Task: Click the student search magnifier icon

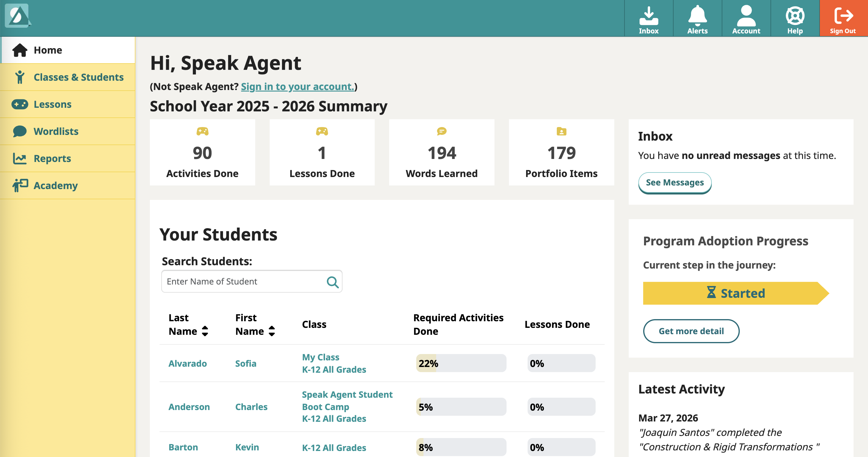Action: (333, 282)
